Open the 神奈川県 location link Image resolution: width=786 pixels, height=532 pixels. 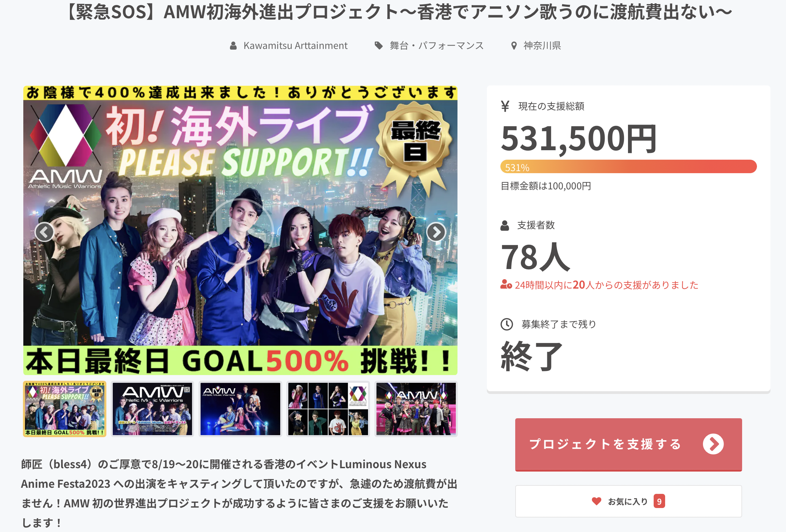542,46
